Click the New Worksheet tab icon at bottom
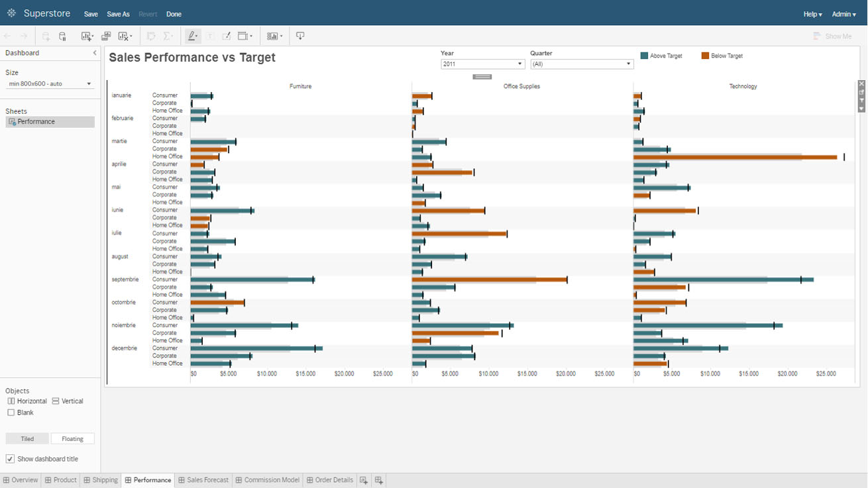 (x=364, y=480)
